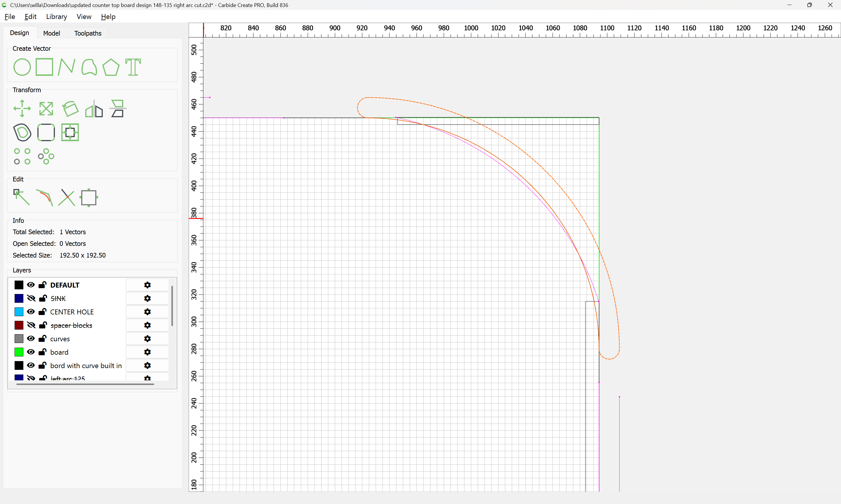841x504 pixels.
Task: Open the Library menu
Action: [x=56, y=17]
